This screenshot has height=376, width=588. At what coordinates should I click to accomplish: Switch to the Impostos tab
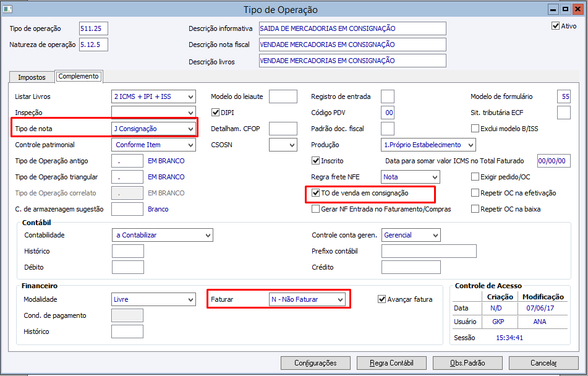click(x=32, y=77)
